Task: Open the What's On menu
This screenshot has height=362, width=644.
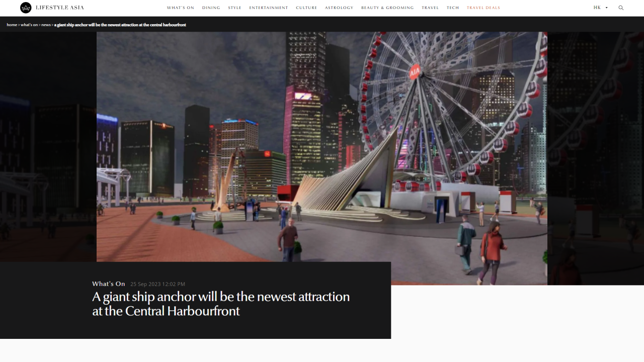Action: coord(180,8)
